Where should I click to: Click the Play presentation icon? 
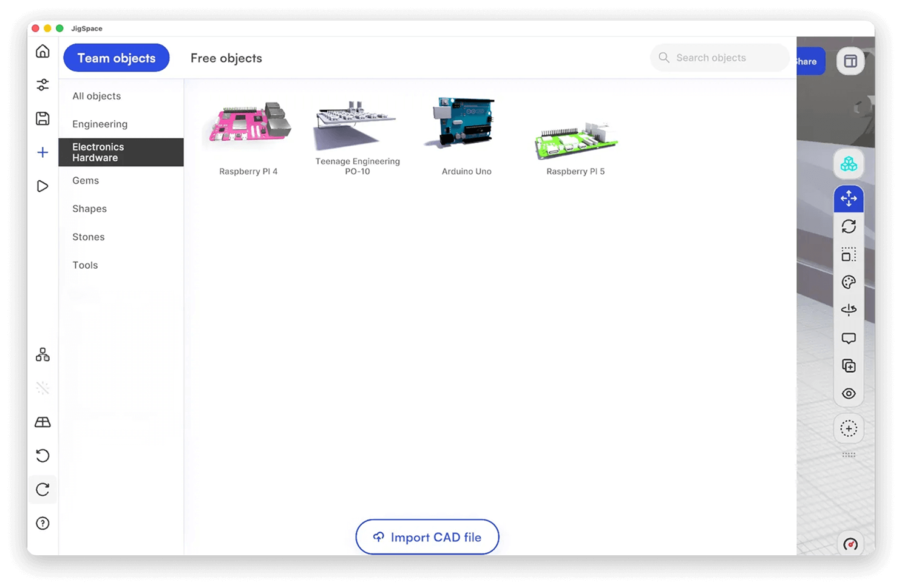pos(42,186)
